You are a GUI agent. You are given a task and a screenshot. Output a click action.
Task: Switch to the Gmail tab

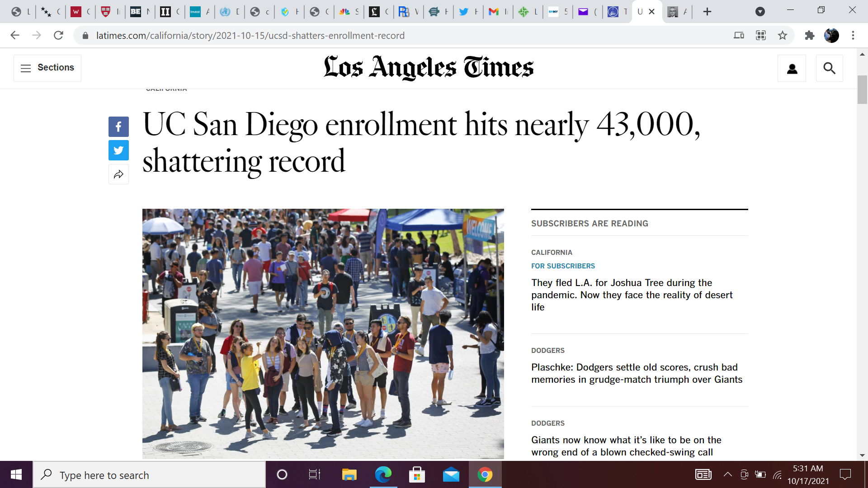494,12
